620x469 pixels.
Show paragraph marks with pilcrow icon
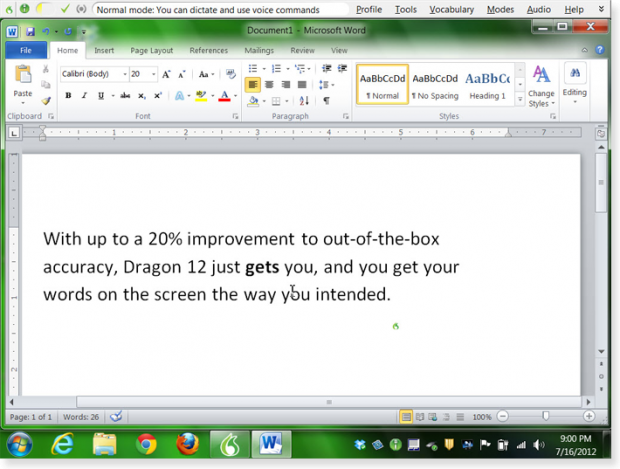327,101
